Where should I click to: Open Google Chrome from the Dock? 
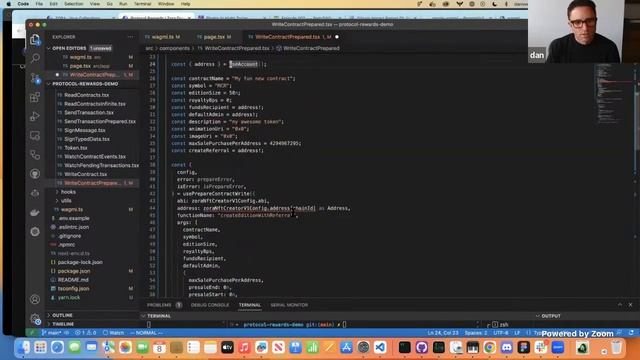pos(489,347)
